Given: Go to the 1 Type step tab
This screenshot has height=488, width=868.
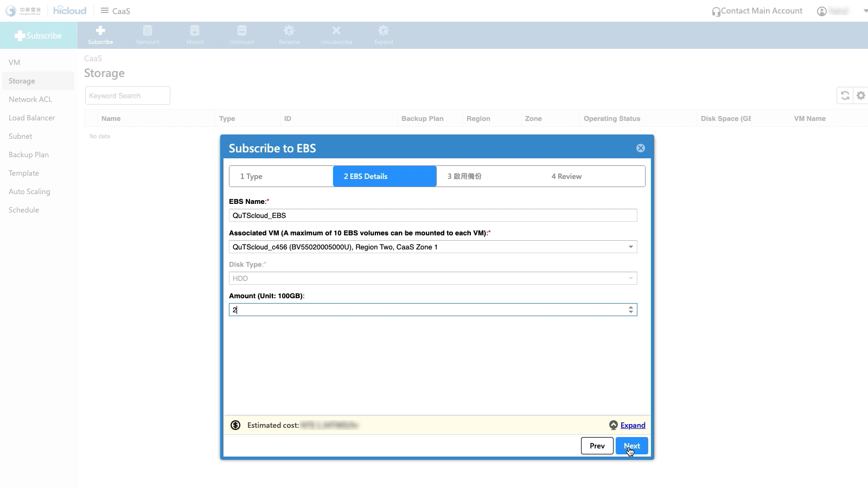Looking at the screenshot, I should 280,176.
